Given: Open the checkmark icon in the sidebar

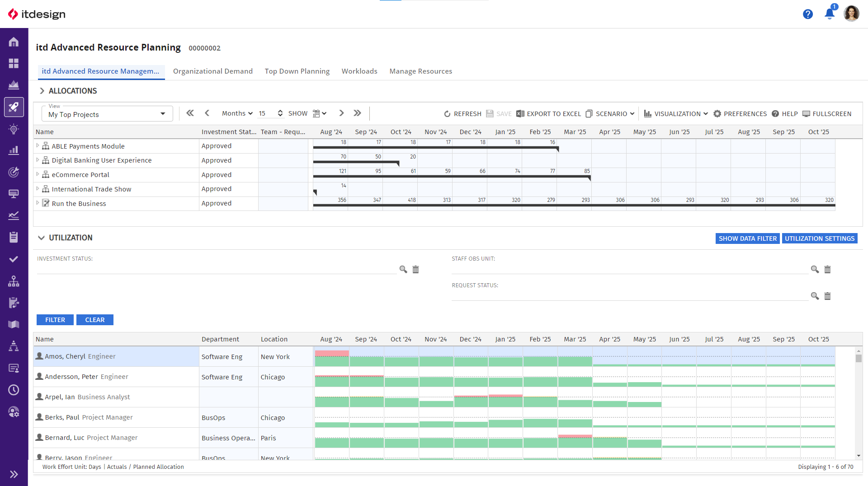Looking at the screenshot, I should [14, 259].
